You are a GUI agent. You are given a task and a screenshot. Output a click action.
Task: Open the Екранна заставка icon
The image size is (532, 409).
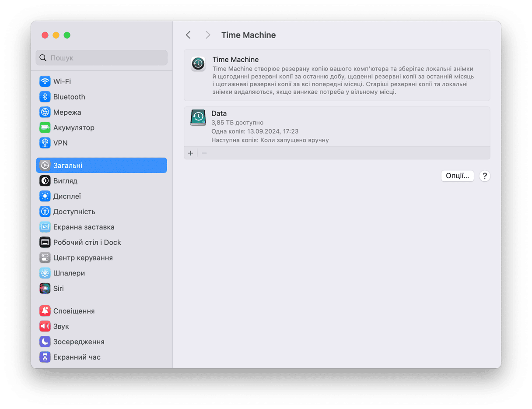[x=45, y=227]
